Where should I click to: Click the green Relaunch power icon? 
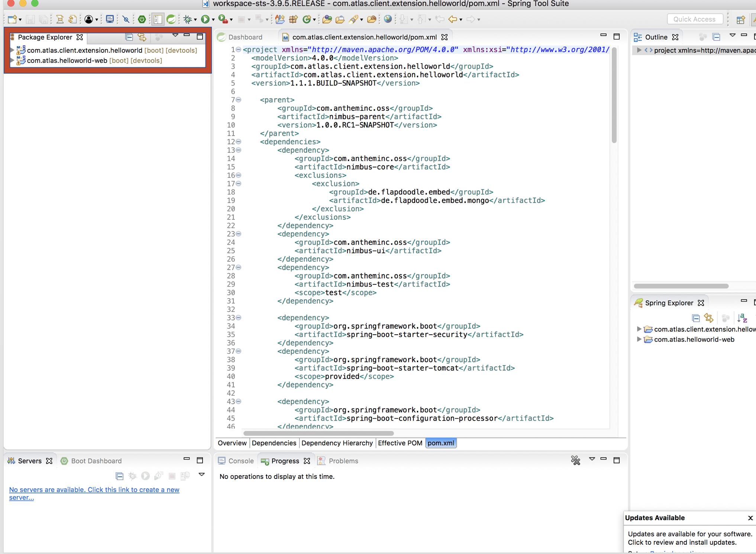pos(142,19)
